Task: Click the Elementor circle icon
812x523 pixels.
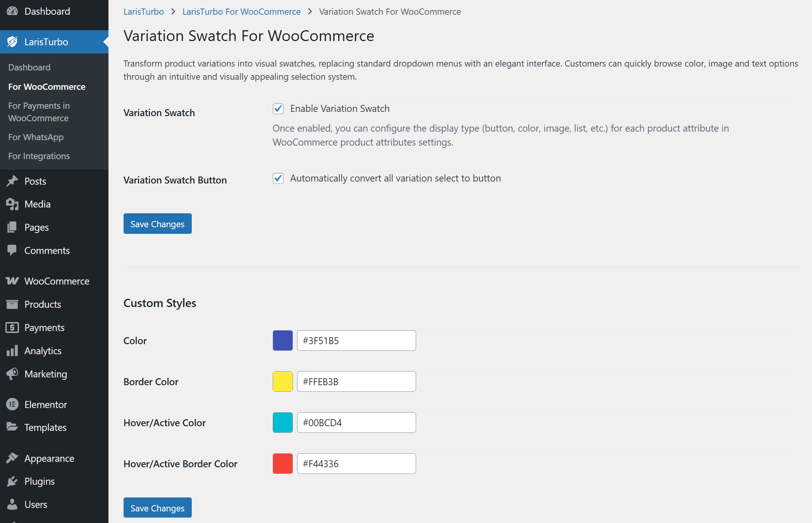Action: 12,405
